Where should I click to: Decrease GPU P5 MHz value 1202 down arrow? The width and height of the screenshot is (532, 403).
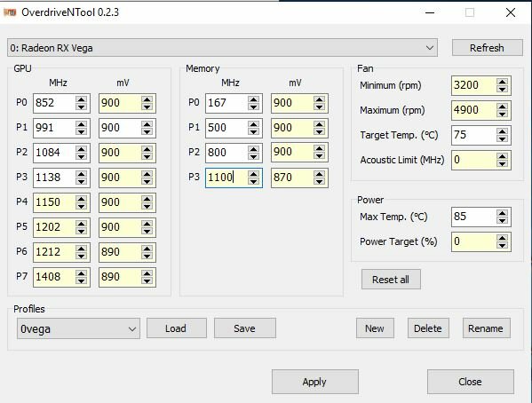click(82, 231)
